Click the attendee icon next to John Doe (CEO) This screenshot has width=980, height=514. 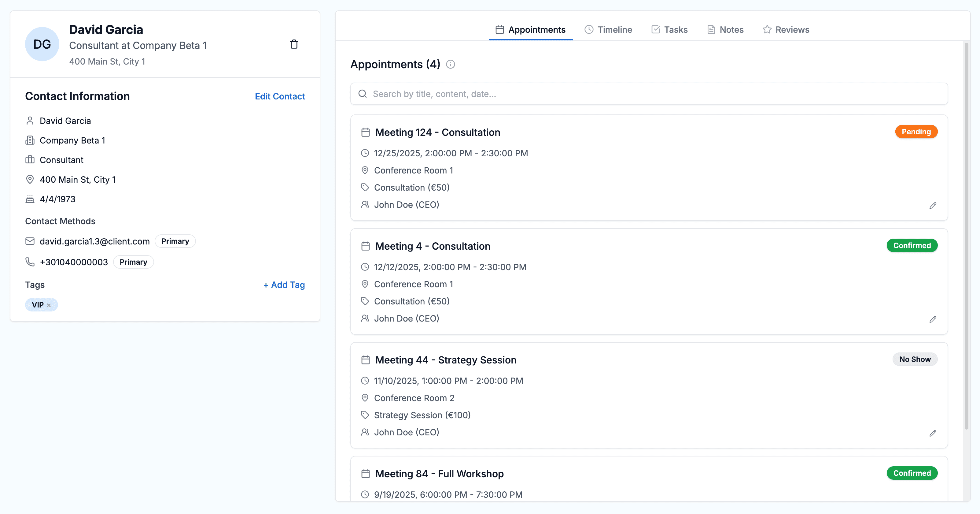(x=365, y=204)
